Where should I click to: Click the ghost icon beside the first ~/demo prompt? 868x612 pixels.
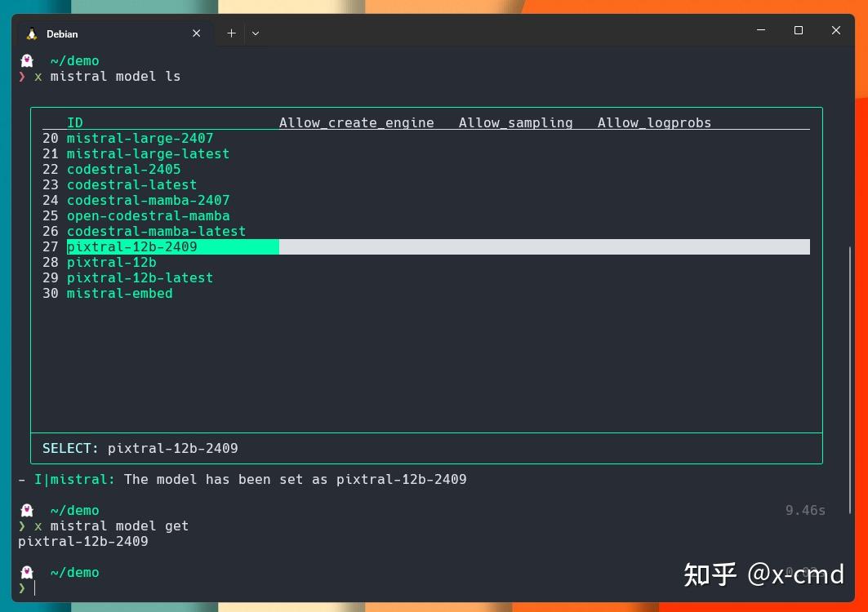[x=26, y=60]
